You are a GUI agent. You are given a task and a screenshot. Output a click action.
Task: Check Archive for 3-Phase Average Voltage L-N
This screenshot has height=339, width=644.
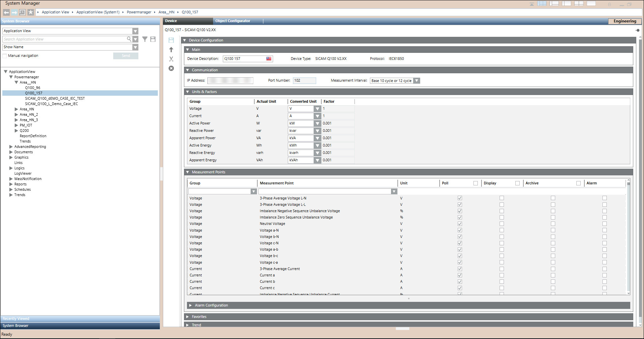553,198
